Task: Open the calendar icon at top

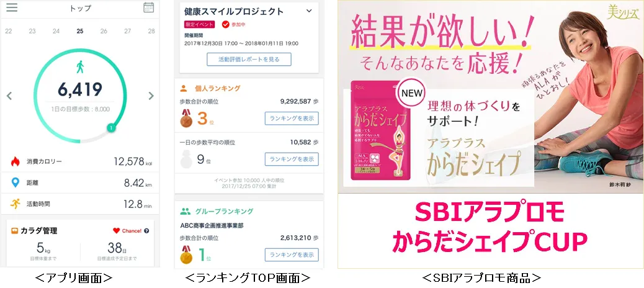Action: point(149,7)
